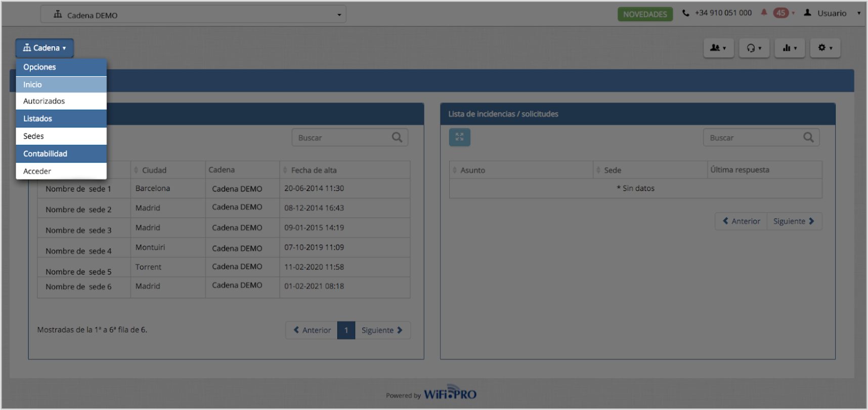Open the support headset dropdown icon
Screen dimensions: 868x410
(754, 48)
